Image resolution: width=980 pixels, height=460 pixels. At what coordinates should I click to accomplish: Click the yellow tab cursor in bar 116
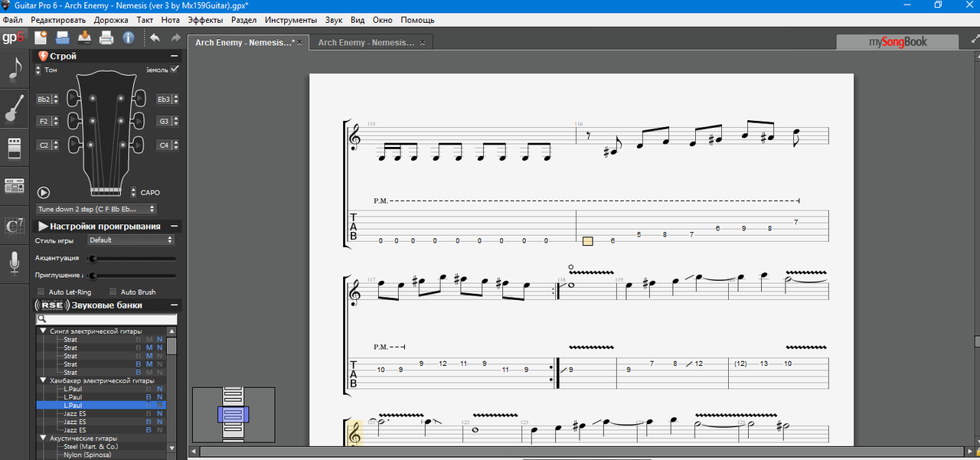pyautogui.click(x=587, y=241)
